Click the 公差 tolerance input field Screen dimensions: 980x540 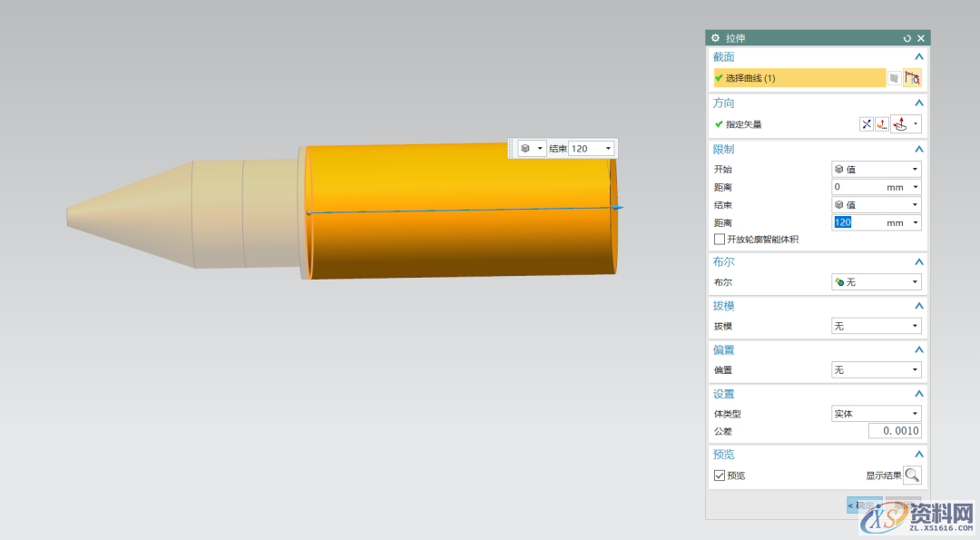pyautogui.click(x=895, y=431)
